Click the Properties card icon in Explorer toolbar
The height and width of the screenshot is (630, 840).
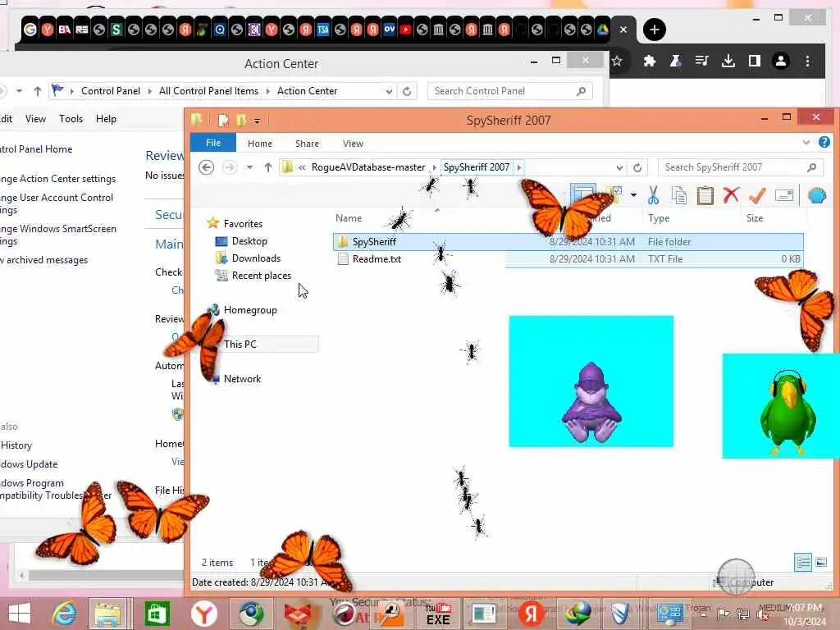pyautogui.click(x=783, y=195)
